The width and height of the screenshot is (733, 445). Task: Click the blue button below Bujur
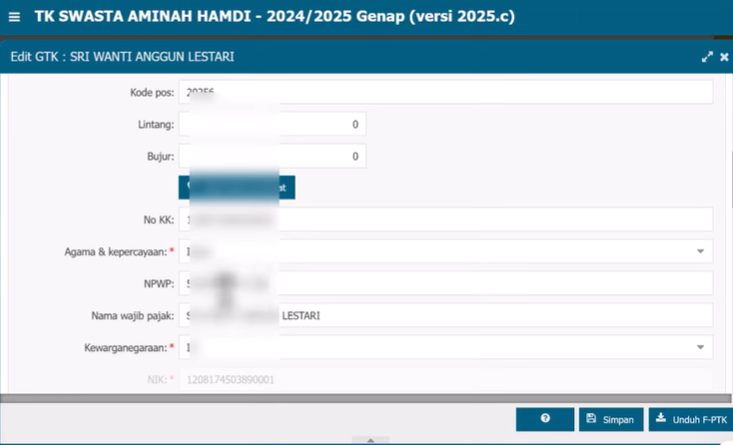(237, 187)
